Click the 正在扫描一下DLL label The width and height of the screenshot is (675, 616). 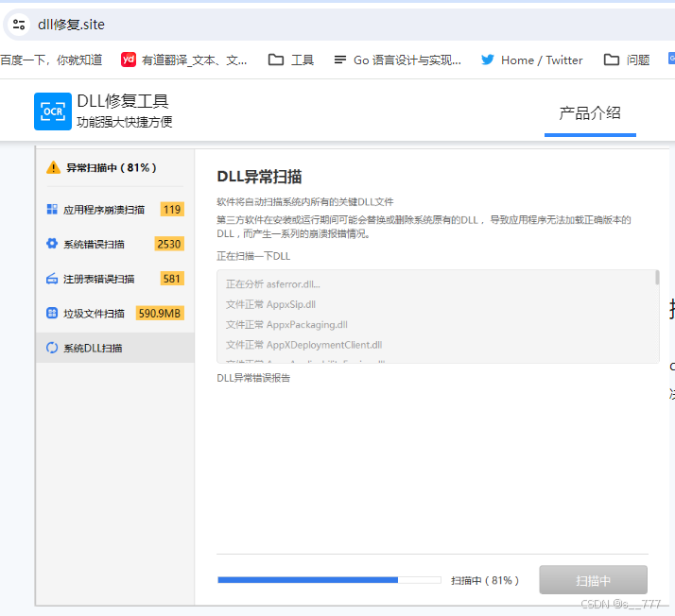pyautogui.click(x=253, y=256)
